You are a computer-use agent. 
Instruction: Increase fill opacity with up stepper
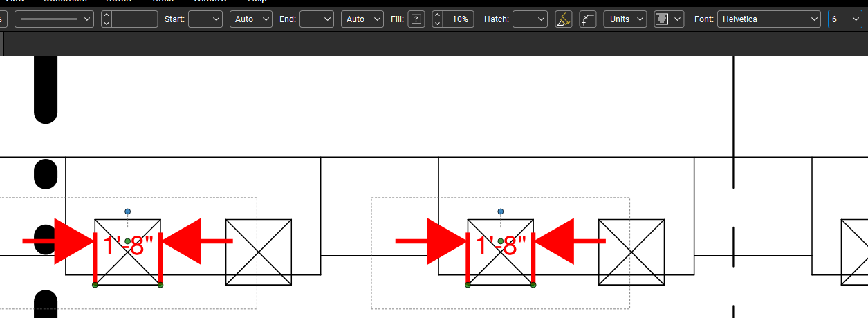tap(438, 15)
